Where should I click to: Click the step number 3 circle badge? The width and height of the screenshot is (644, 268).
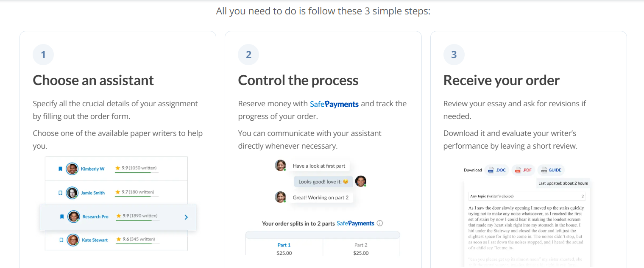454,55
